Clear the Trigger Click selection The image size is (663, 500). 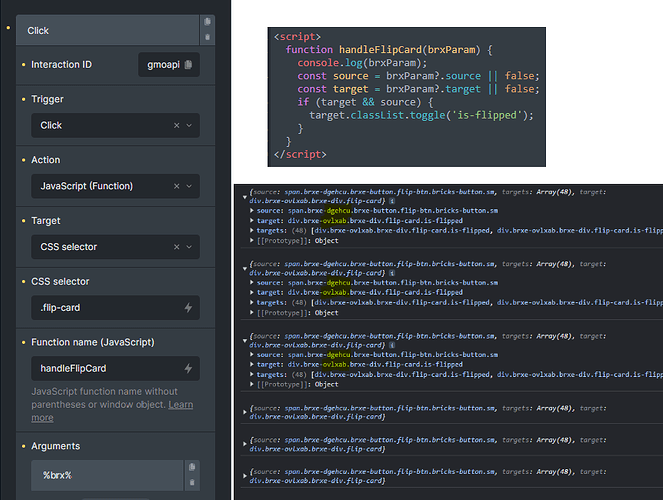pyautogui.click(x=177, y=126)
